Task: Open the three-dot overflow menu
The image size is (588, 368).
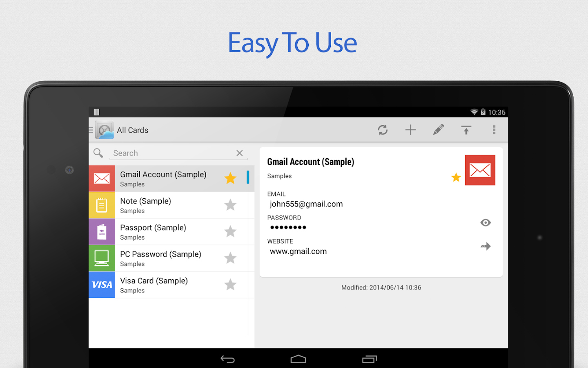Action: 494,130
